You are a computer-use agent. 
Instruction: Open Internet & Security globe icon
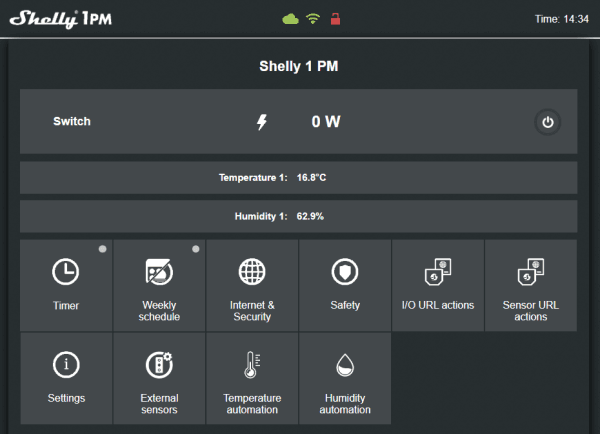[x=252, y=272]
